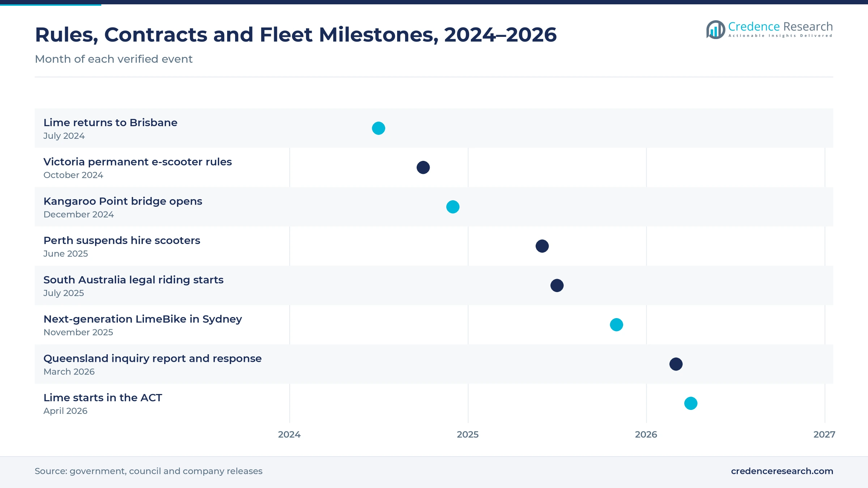
Task: Select the Victoria permanent e-scooter rules marker dot
Action: [x=423, y=167]
